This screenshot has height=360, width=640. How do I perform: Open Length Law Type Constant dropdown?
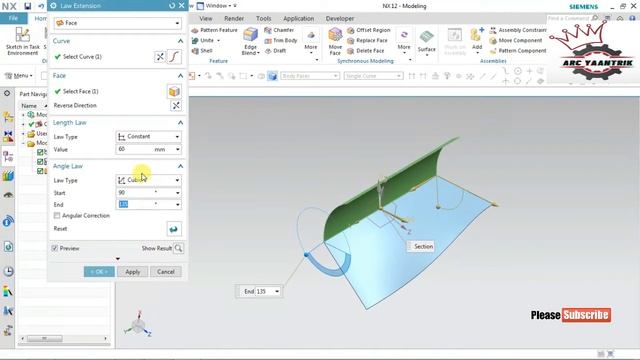pos(149,137)
